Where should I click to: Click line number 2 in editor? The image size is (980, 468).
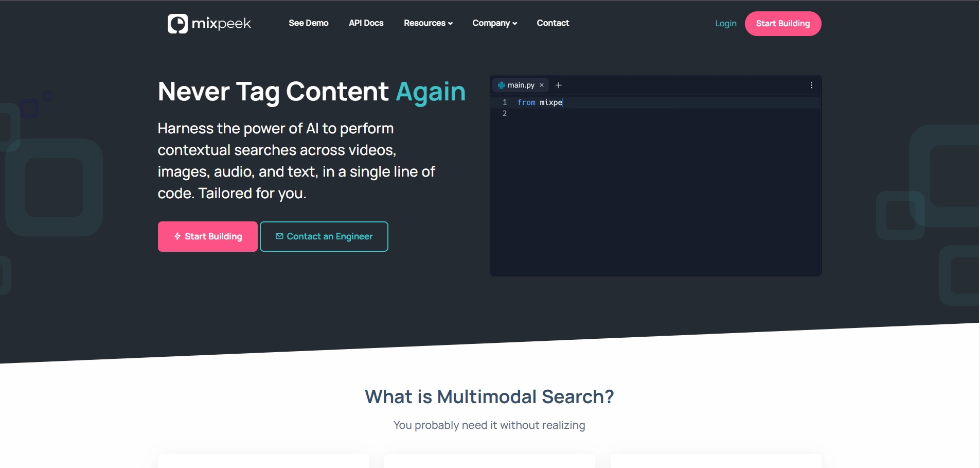point(505,114)
